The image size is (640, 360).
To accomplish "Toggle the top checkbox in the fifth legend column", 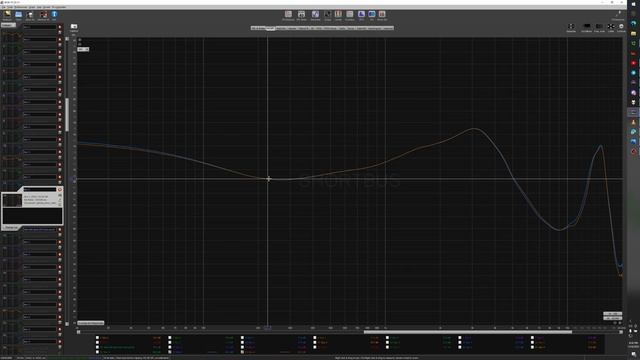I will coord(387,338).
